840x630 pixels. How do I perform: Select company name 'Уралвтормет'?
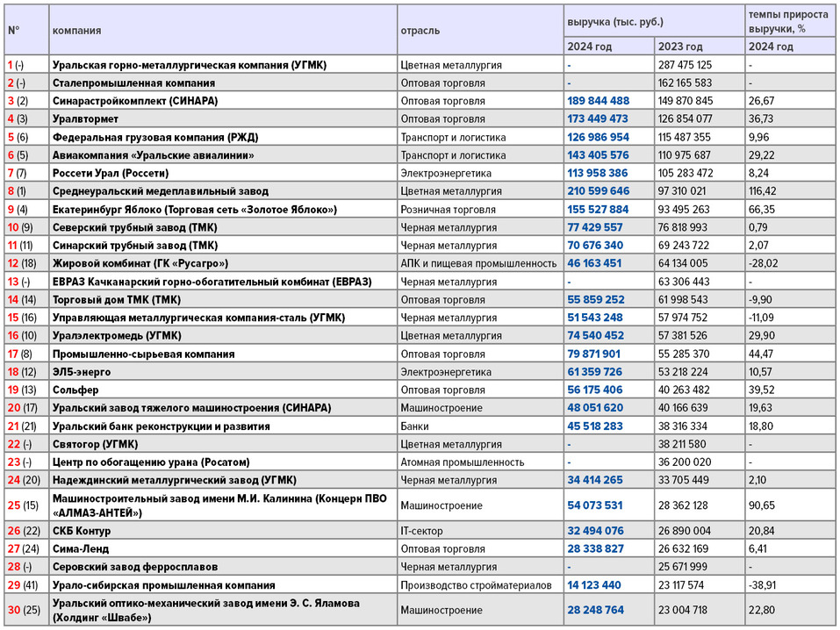(84, 118)
